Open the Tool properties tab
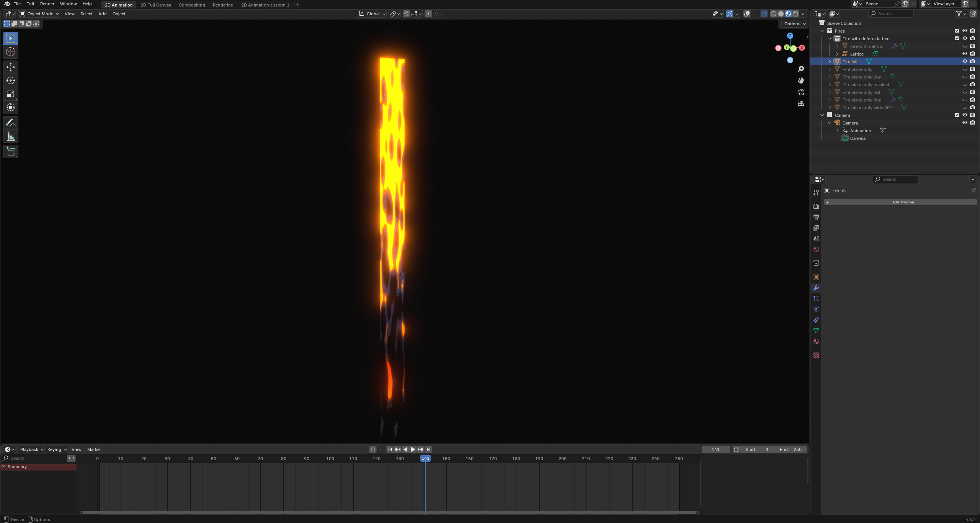 coord(816,192)
